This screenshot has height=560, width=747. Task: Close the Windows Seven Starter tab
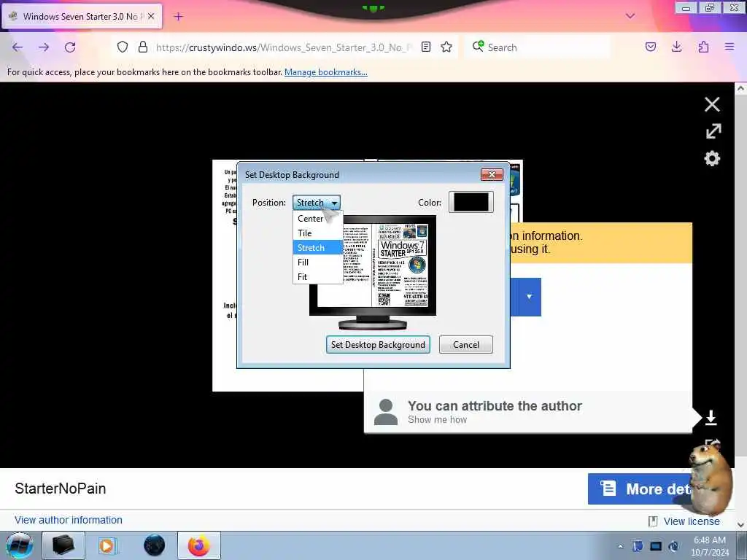(150, 16)
